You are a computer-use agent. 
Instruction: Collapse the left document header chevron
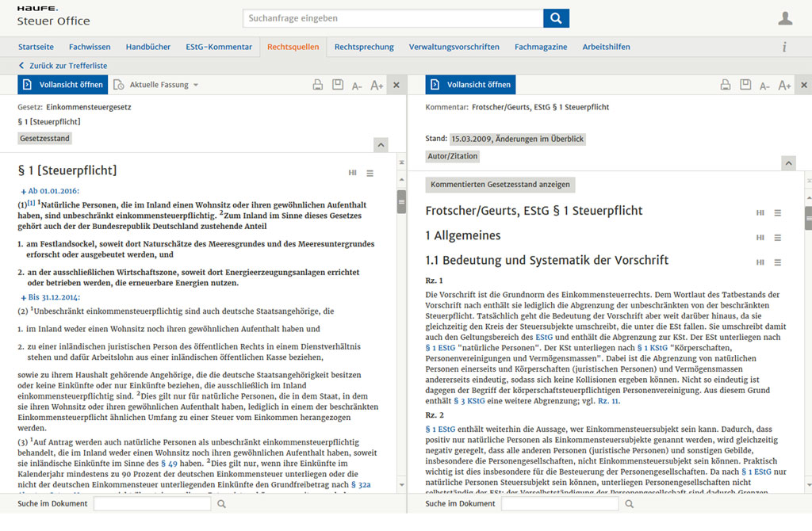coord(381,145)
